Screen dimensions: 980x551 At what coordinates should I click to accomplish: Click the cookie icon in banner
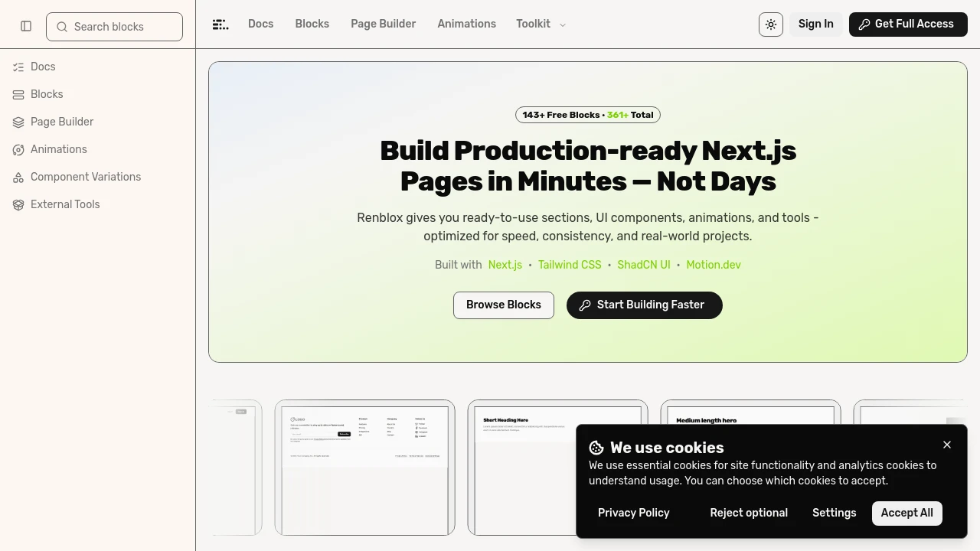pos(596,448)
